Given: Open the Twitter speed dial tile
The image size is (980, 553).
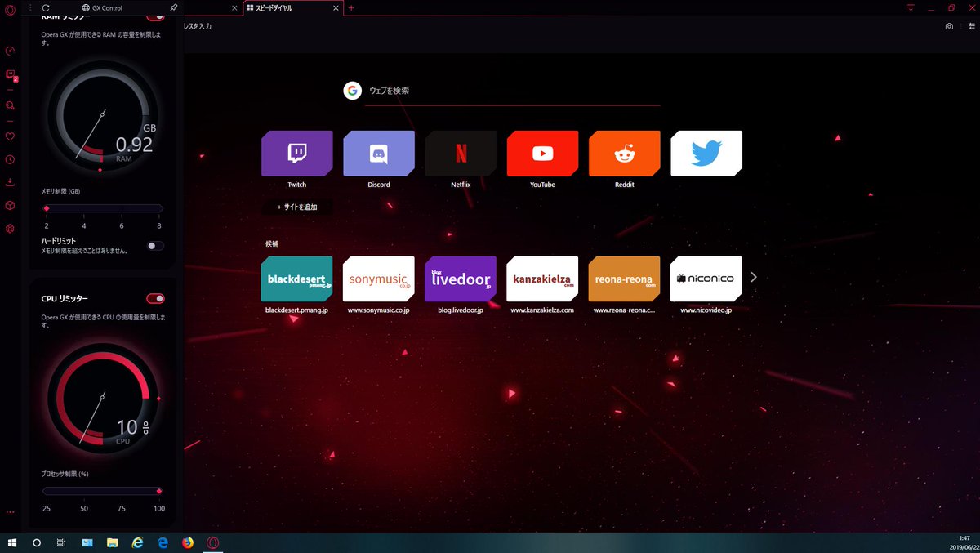Looking at the screenshot, I should coord(706,154).
